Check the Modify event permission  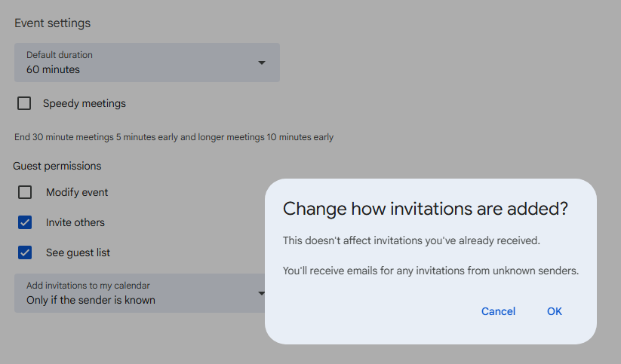click(25, 192)
